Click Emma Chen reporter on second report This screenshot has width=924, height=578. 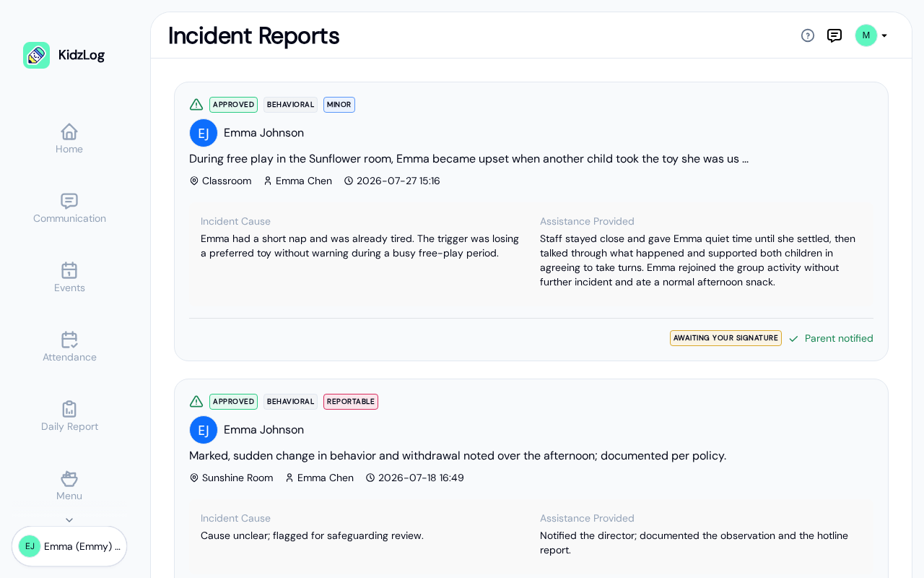[326, 478]
